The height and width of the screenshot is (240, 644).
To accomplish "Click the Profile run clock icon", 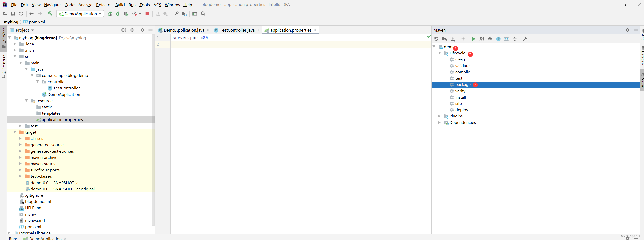I will [135, 14].
